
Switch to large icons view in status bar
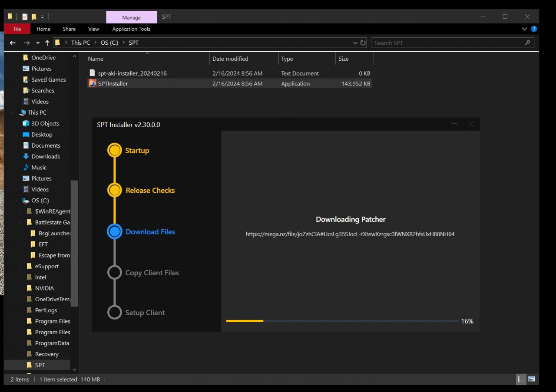[532, 379]
